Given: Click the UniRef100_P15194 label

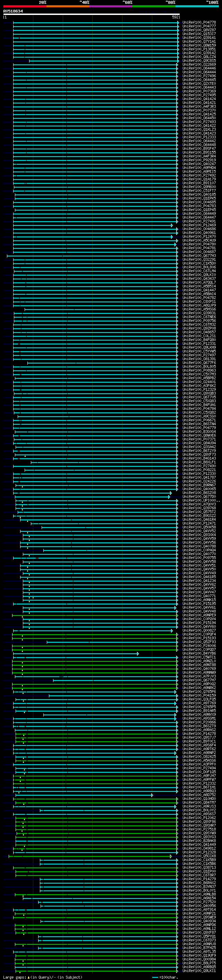Looking at the screenshot, I should point(199,623).
